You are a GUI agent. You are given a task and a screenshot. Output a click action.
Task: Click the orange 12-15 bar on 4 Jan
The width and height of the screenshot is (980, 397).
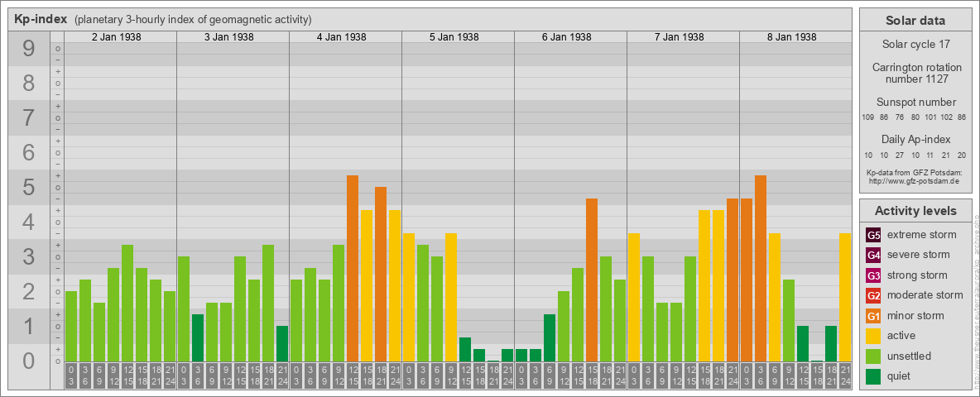[353, 269]
